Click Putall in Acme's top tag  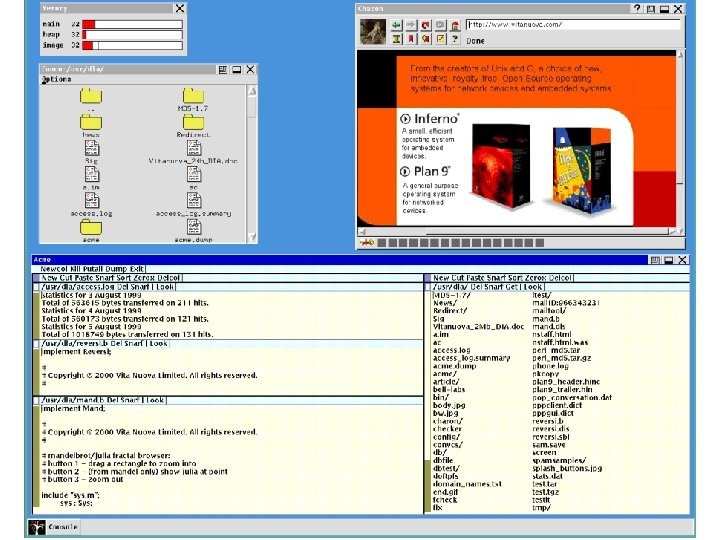tap(93, 269)
